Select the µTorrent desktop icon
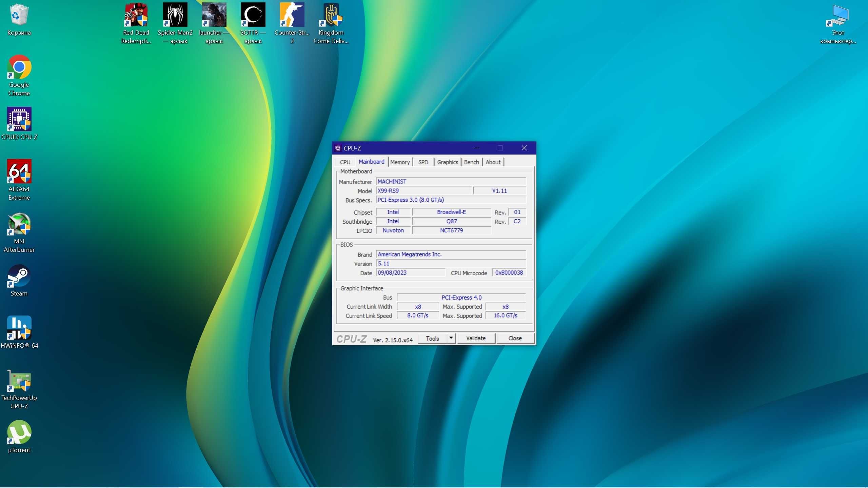 19,432
